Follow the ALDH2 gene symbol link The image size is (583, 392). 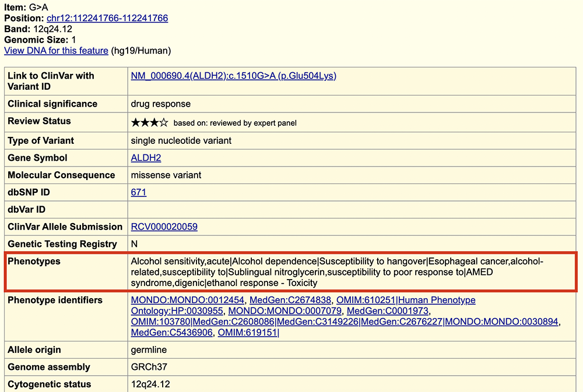146,158
